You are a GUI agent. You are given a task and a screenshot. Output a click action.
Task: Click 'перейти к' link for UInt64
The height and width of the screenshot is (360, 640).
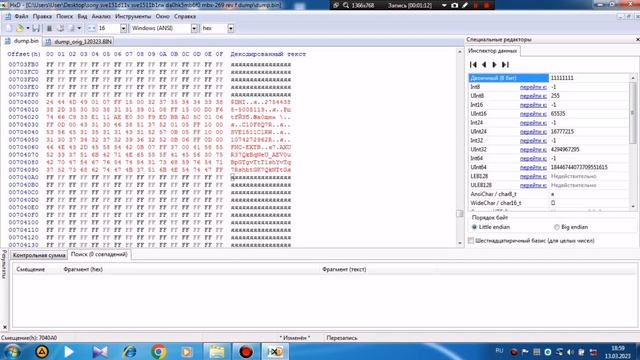click(x=533, y=167)
